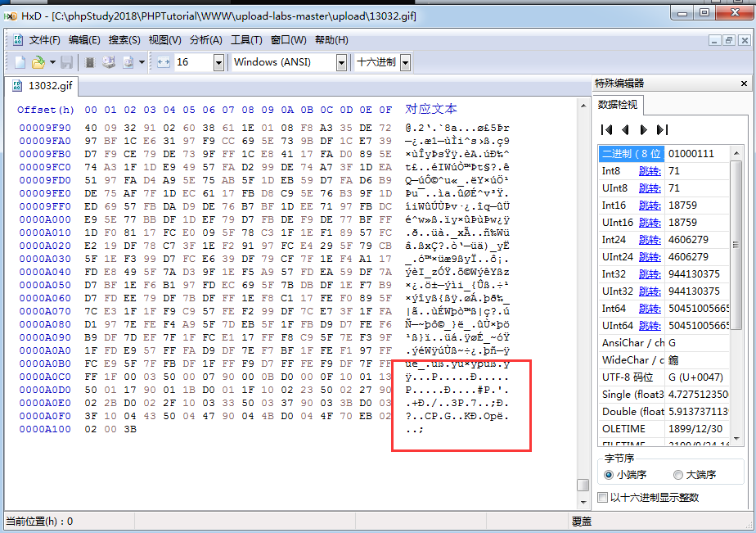This screenshot has width=756, height=533.
Task: Check 以十六进制显示整数 checkbox
Action: (603, 497)
